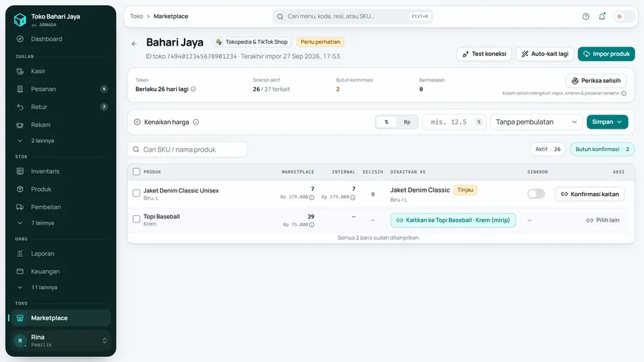This screenshot has width=644, height=362.
Task: Click Kaitkan ke Topi Baseball - Krem suggestion
Action: click(453, 220)
